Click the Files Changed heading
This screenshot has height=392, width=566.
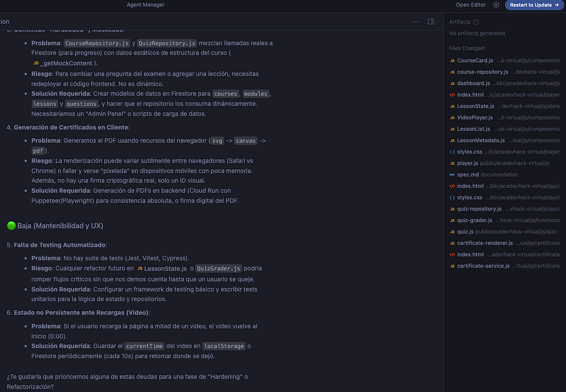pos(467,48)
